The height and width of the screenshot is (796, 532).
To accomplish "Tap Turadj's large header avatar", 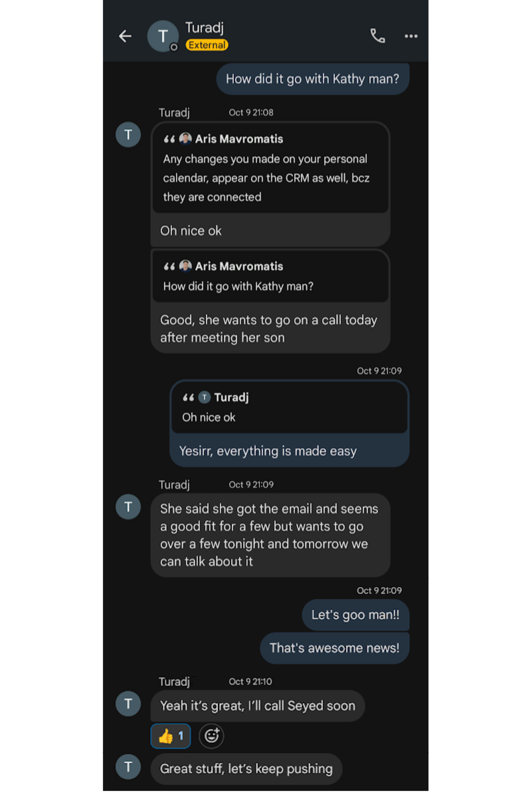I will click(x=163, y=36).
